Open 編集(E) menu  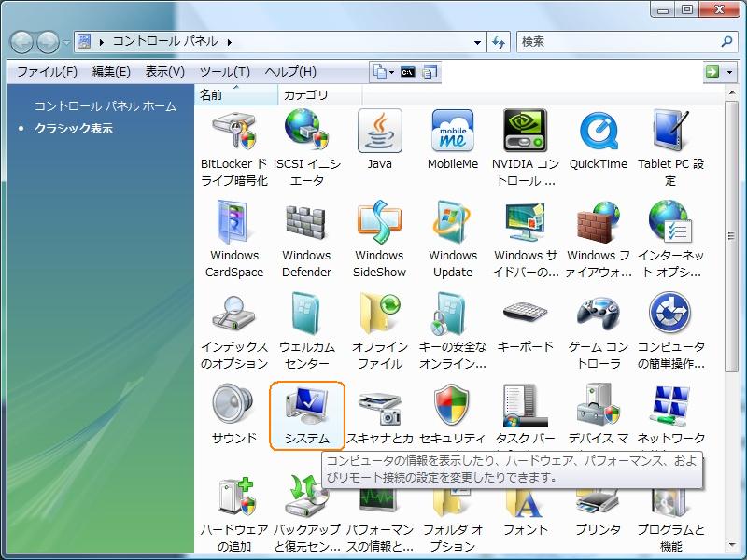pyautogui.click(x=111, y=72)
